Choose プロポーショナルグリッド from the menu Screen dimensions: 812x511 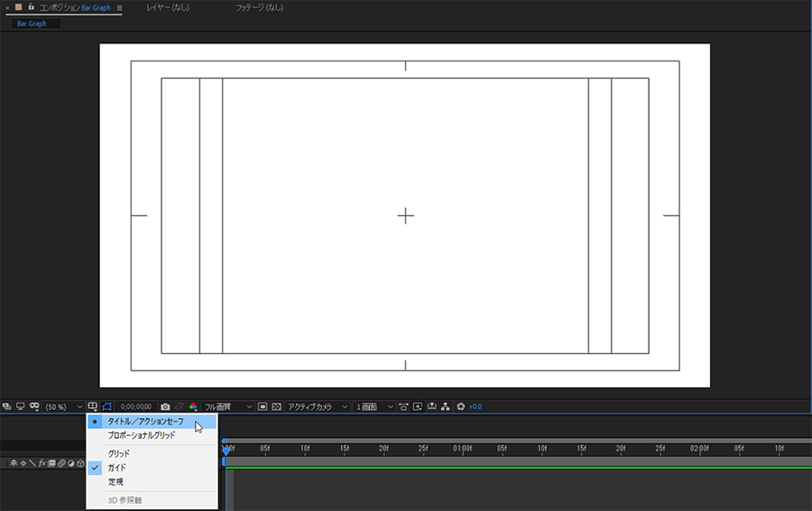click(142, 435)
